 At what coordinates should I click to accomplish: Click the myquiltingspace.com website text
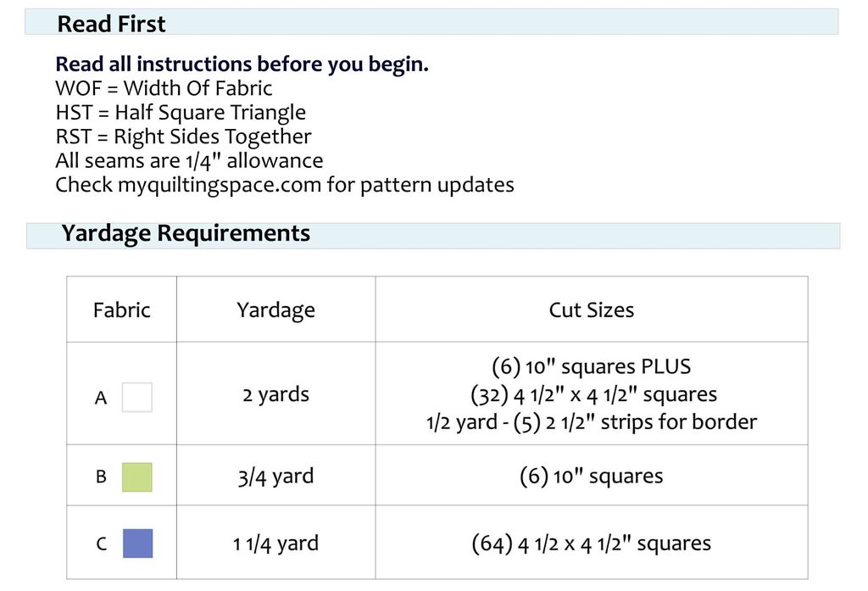[x=220, y=185]
